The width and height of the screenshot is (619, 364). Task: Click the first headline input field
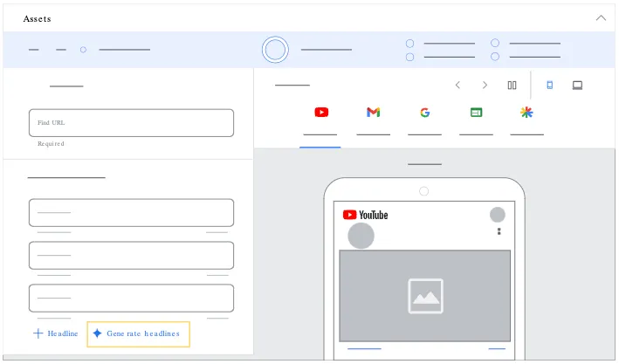tap(131, 212)
